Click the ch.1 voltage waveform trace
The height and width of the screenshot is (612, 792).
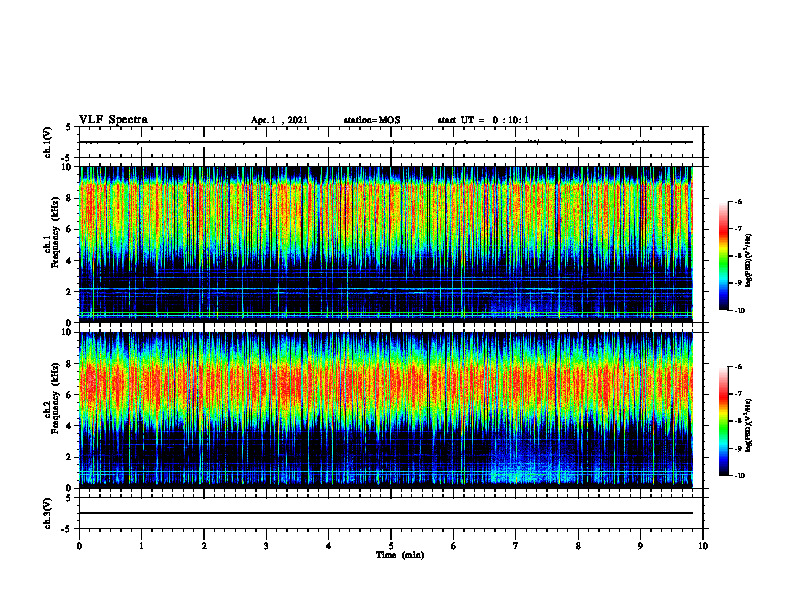coord(386,142)
